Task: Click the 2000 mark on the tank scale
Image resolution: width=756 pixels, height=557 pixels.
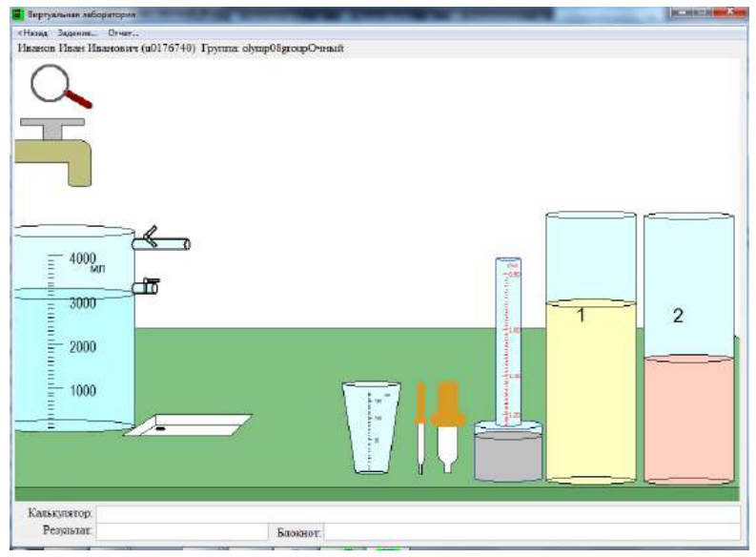Action: [x=82, y=347]
